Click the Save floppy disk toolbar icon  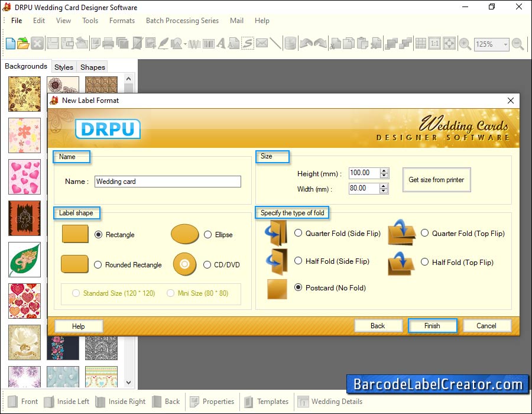point(53,43)
